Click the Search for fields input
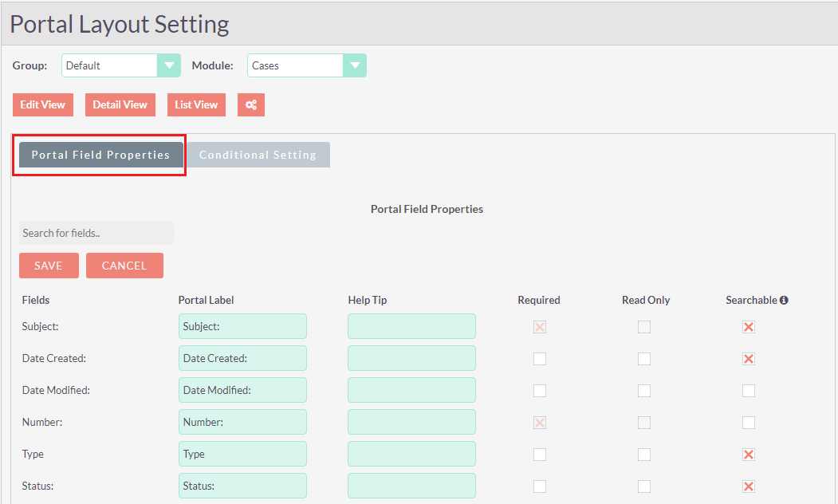Viewport: 838px width, 504px height. [96, 233]
